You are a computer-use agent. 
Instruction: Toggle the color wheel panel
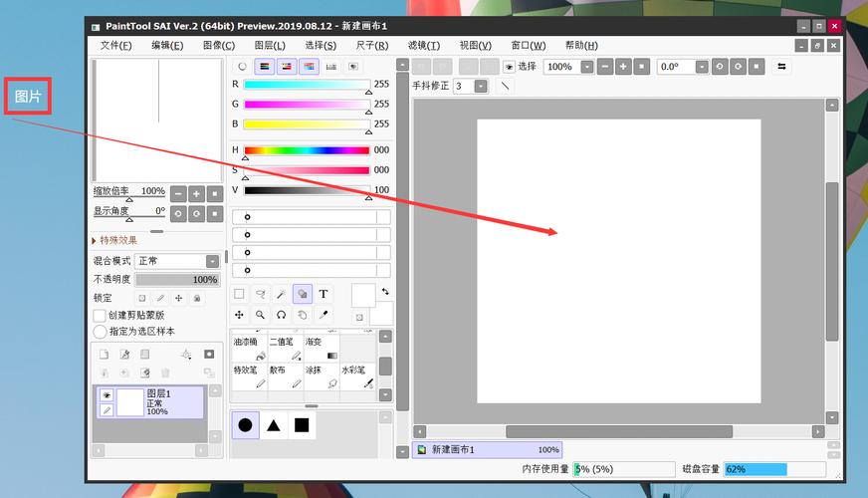click(242, 67)
